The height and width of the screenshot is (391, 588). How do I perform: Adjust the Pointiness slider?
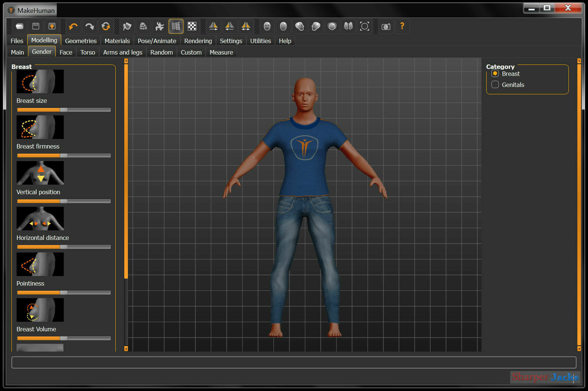(x=64, y=293)
